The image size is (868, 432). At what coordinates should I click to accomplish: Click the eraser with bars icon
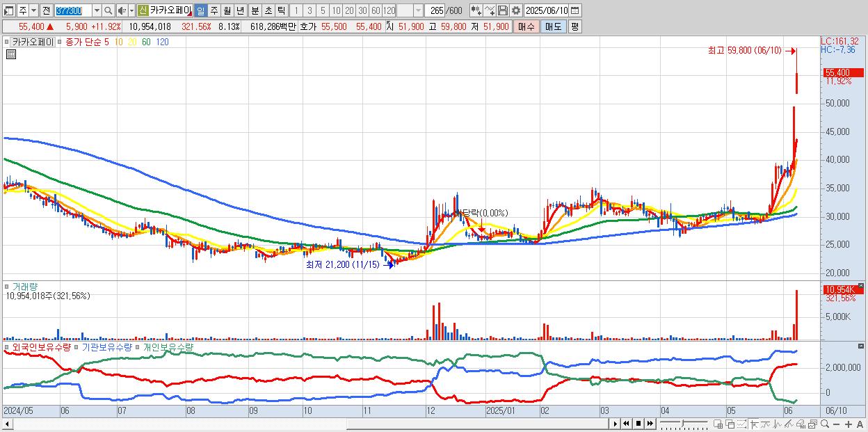pyautogui.click(x=801, y=424)
